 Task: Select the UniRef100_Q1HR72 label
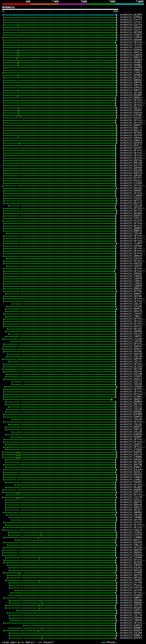click(x=131, y=445)
